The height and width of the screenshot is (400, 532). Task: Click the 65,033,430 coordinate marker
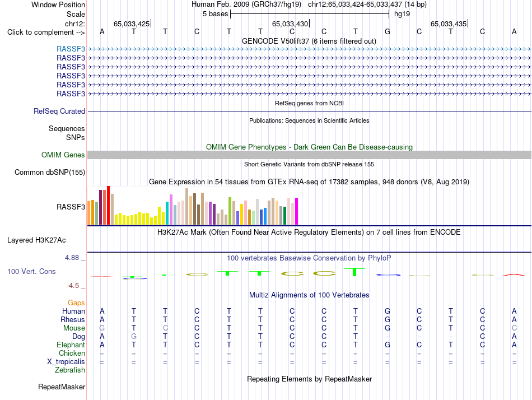(x=290, y=24)
